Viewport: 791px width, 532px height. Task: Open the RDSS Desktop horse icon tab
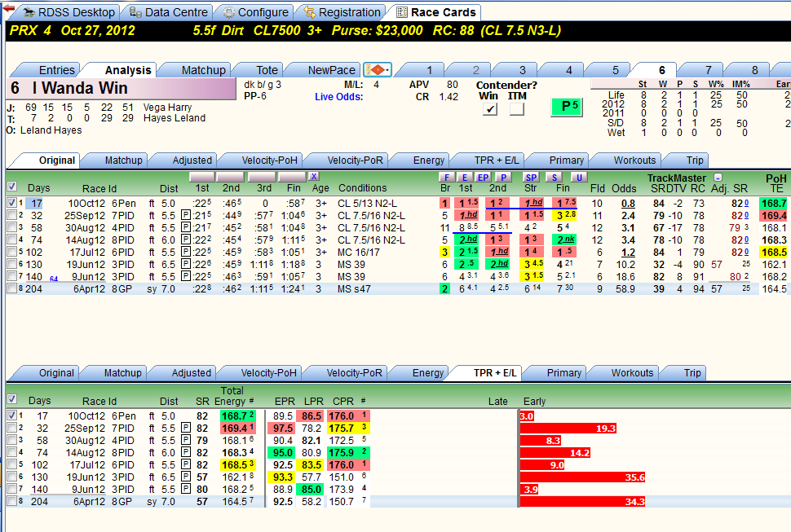click(69, 12)
